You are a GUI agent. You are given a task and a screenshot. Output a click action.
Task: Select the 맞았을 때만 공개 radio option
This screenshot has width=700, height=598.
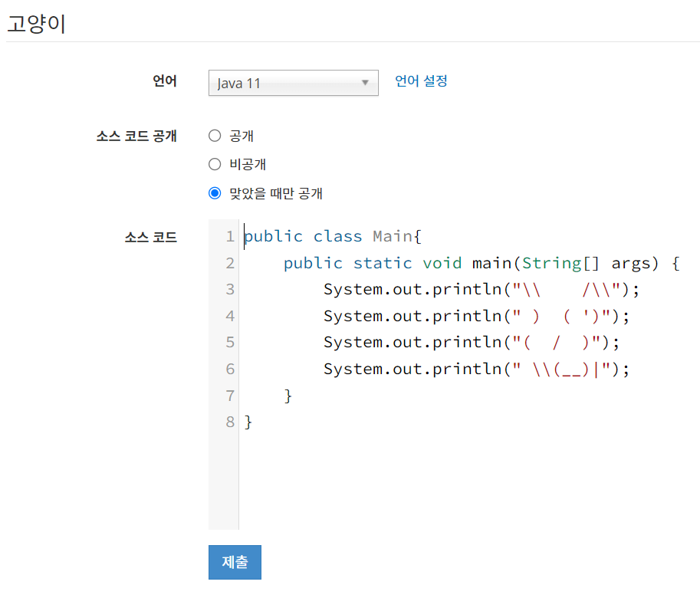pos(215,193)
